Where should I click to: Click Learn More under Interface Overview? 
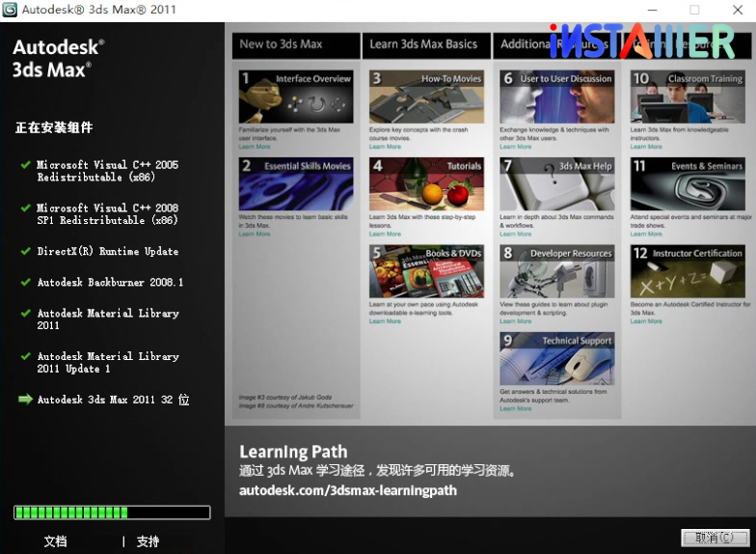tap(255, 147)
